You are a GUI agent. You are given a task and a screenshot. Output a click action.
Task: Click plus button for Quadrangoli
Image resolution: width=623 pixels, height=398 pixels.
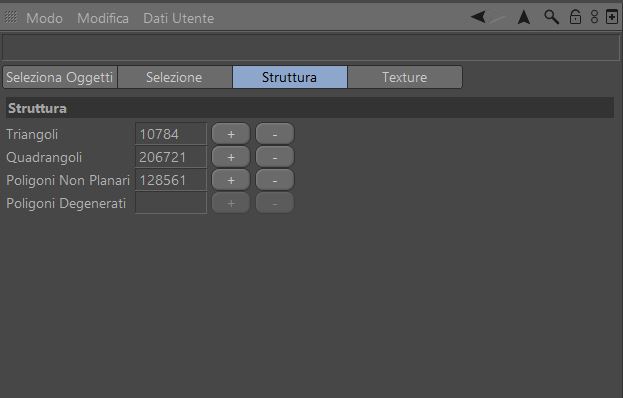231,157
